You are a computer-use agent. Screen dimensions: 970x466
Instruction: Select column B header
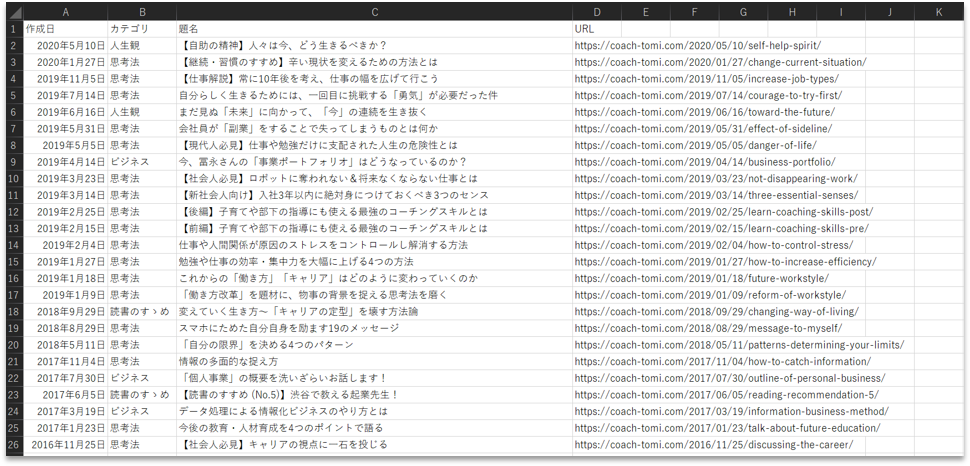141,12
